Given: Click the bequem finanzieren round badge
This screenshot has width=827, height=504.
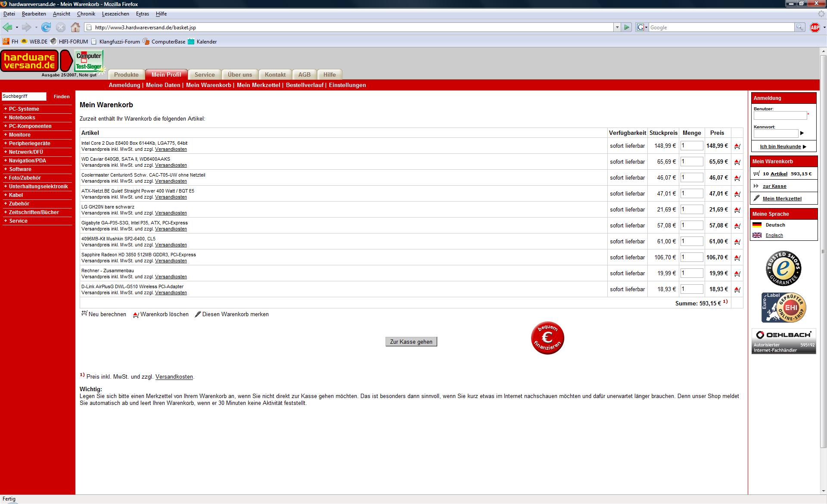Looking at the screenshot, I should click(547, 338).
